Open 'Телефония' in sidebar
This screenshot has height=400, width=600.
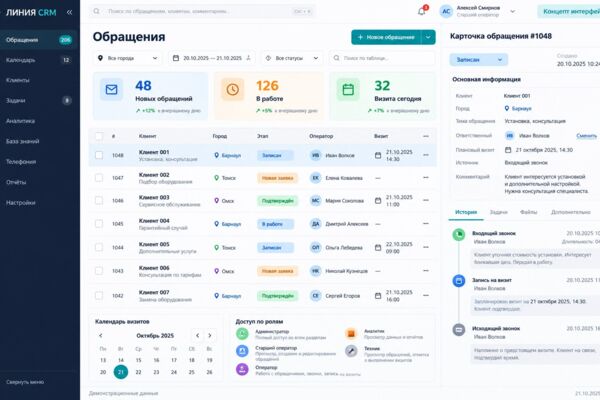pos(40,162)
